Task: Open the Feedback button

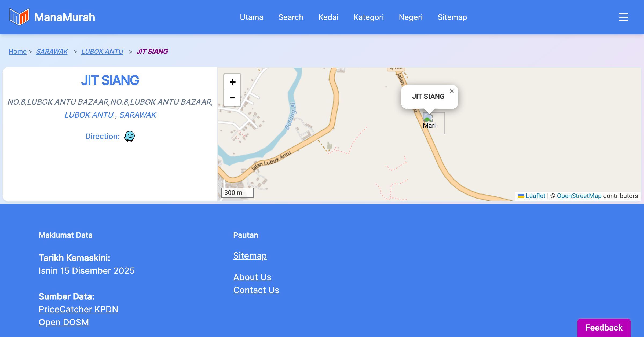Action: 604,327
